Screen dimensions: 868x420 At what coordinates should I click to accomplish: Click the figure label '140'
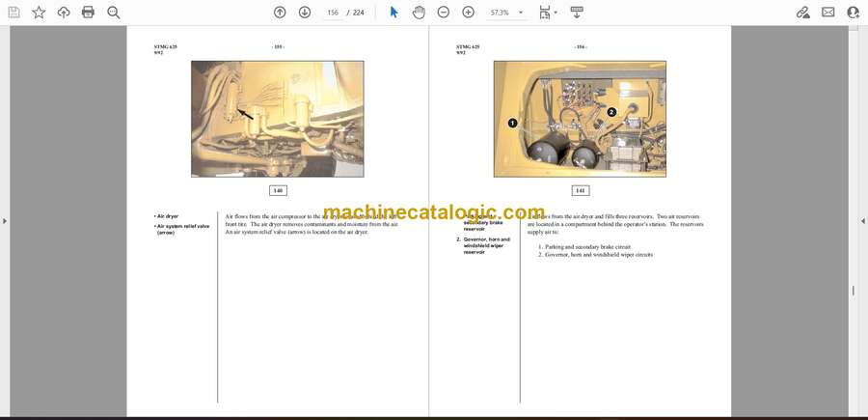pos(278,190)
